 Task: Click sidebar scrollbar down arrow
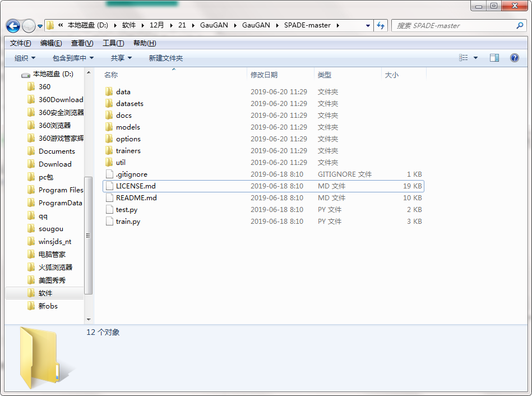(x=89, y=320)
